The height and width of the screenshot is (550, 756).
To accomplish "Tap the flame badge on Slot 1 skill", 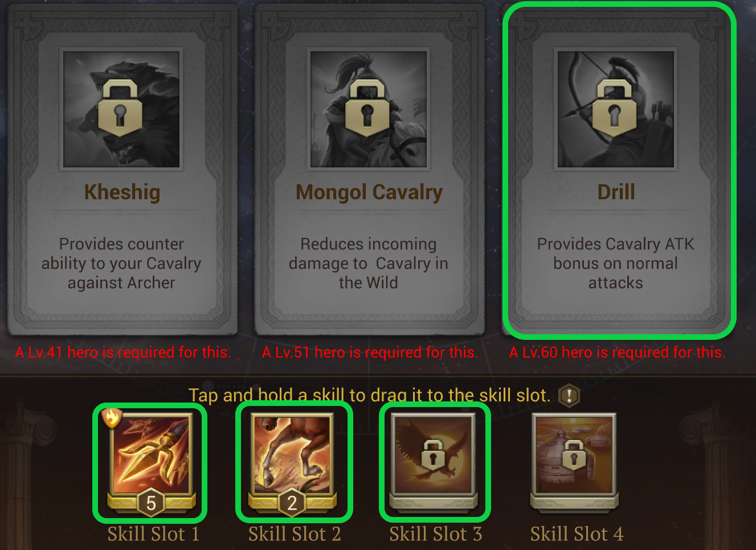I will pyautogui.click(x=112, y=418).
